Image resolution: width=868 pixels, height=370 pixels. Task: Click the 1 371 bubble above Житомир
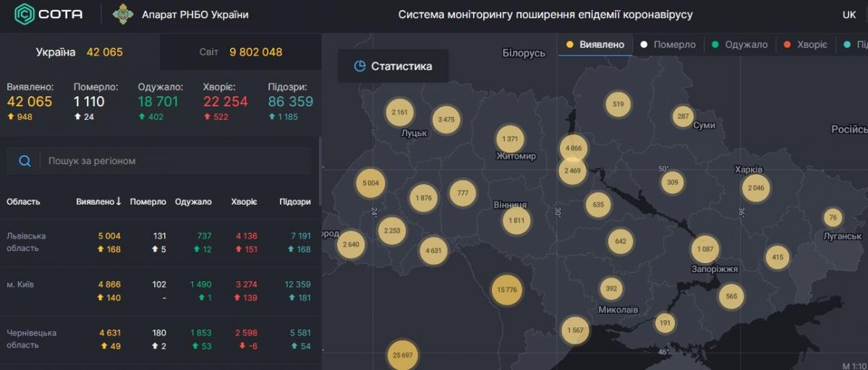[x=510, y=139]
